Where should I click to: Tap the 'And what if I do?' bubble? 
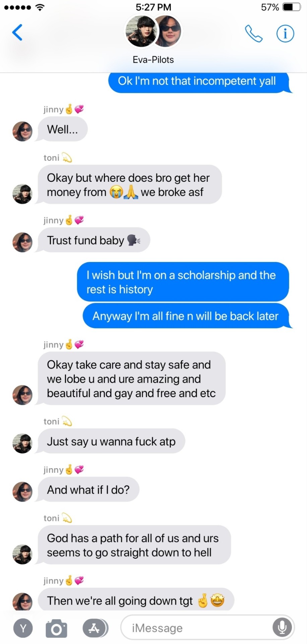point(88,490)
